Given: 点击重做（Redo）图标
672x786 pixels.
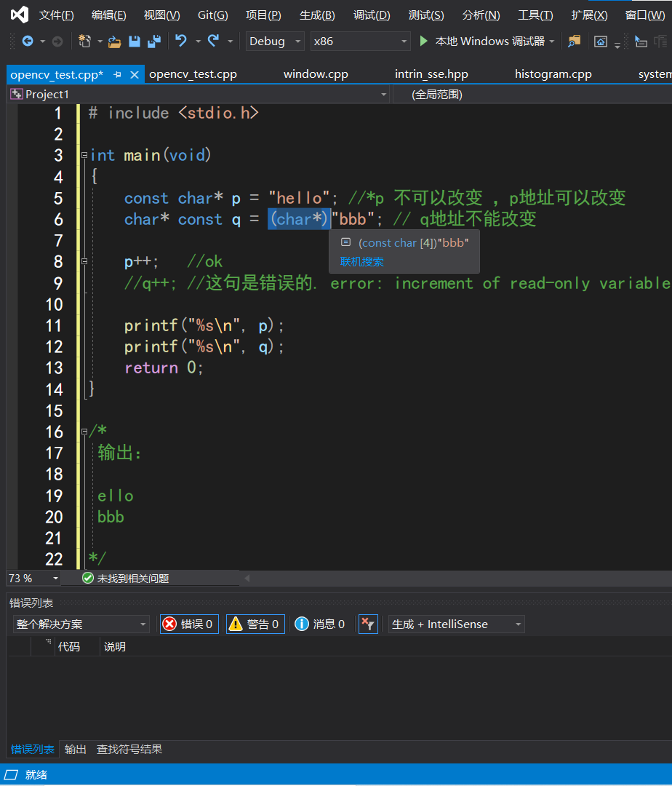Looking at the screenshot, I should pyautogui.click(x=213, y=41).
